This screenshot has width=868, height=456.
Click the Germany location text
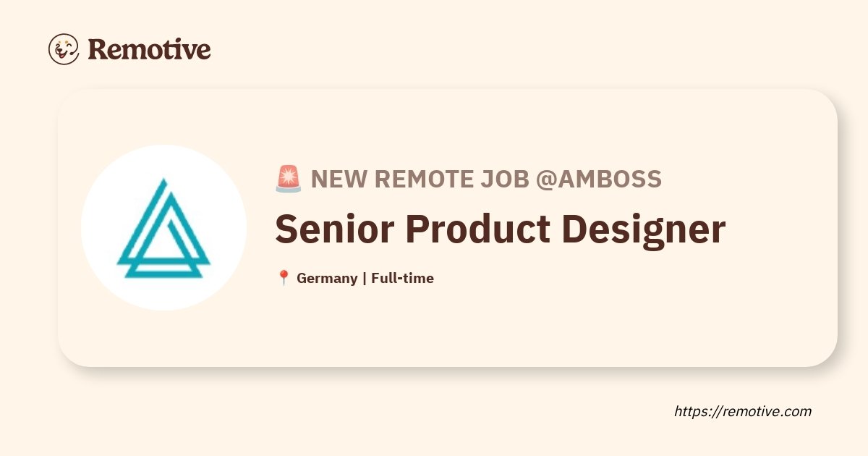tap(327, 278)
